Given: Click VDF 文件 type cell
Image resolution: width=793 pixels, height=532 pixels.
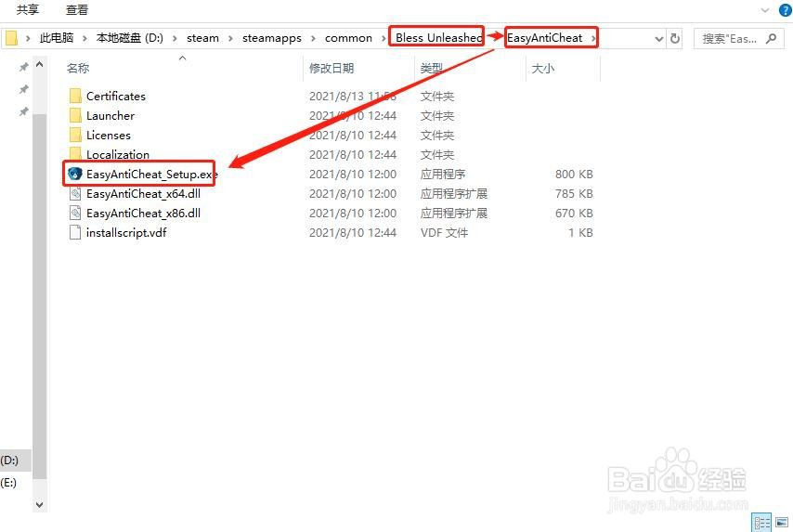Looking at the screenshot, I should (444, 233).
